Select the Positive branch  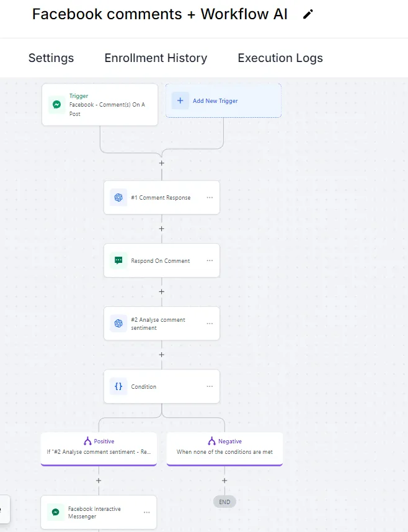pyautogui.click(x=99, y=446)
